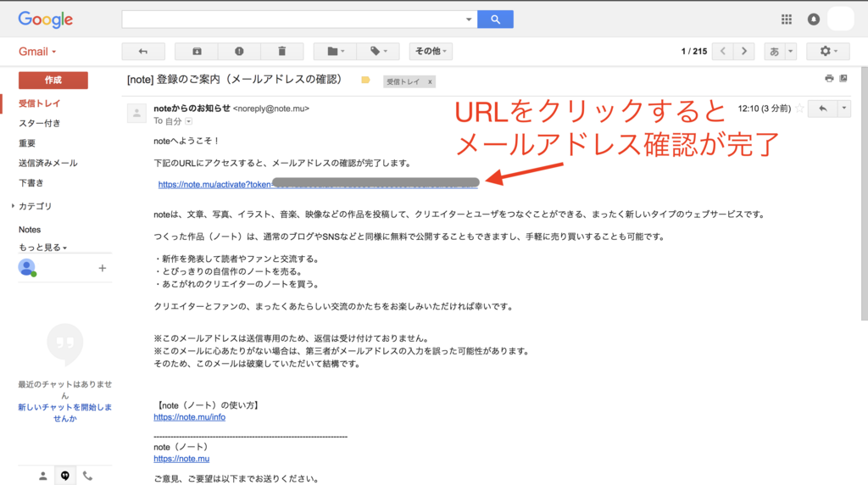Screen dimensions: 868x485
Task: Go back to inbox with arrow button
Action: 143,51
